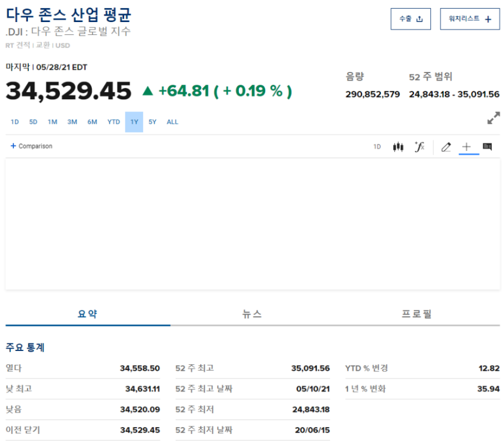The image size is (504, 445).
Task: Click the 52 주 최저 value 24,843.18
Action: 311,410
